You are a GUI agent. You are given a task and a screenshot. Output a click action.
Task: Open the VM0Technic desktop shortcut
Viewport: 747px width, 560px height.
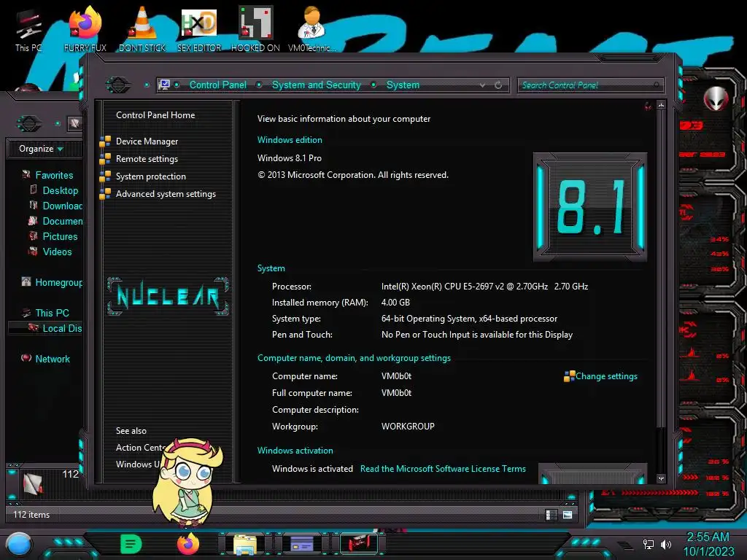(311, 29)
